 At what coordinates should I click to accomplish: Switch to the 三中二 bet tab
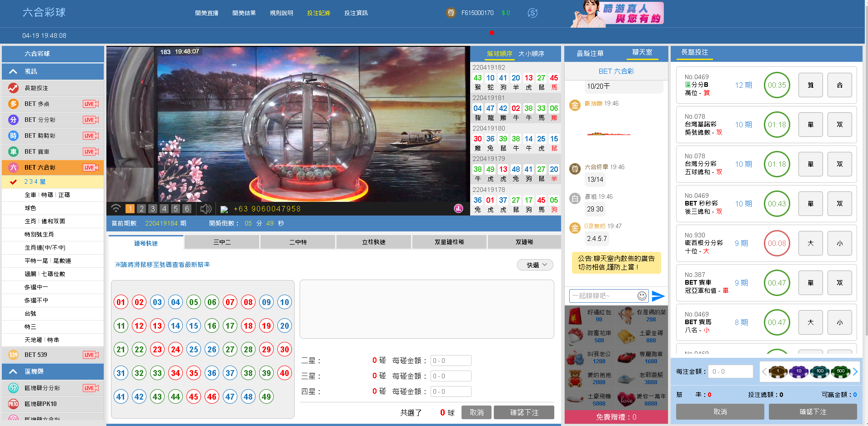222,242
